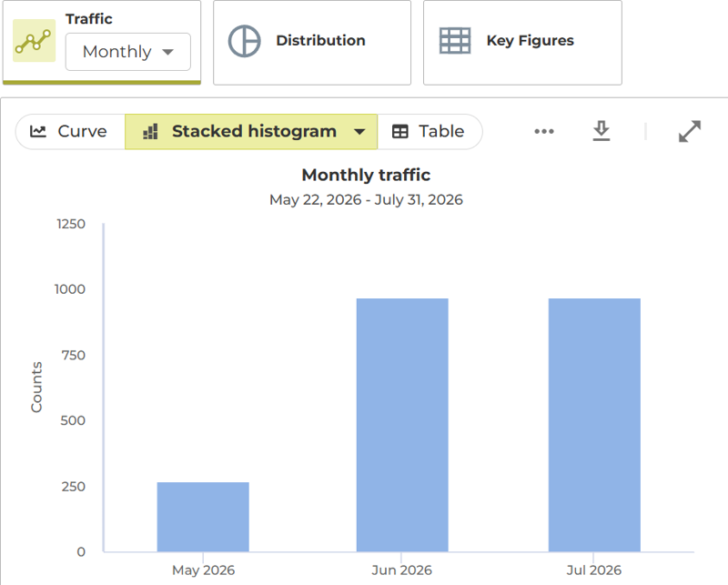
Task: Click the Key Figures grid icon
Action: click(455, 41)
